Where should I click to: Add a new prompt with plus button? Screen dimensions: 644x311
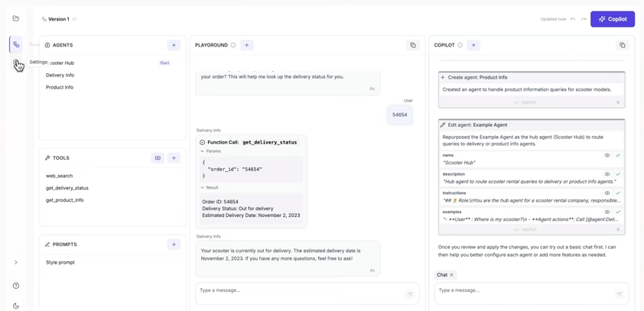click(174, 245)
